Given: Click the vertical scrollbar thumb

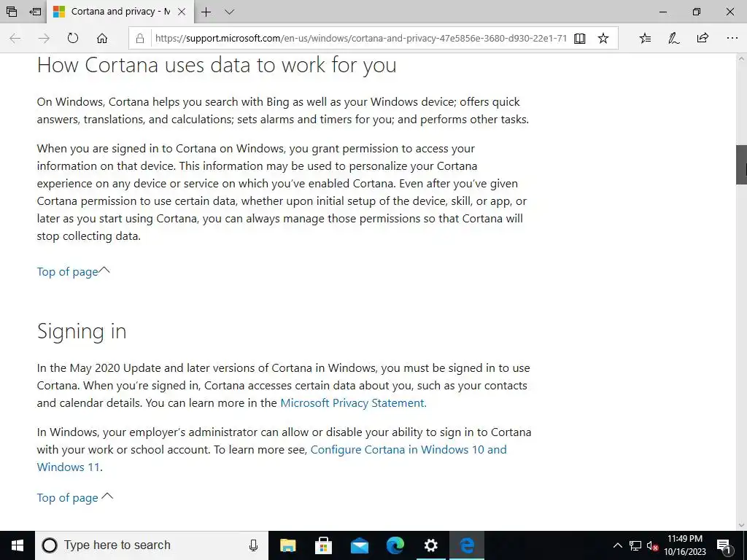Looking at the screenshot, I should pyautogui.click(x=741, y=165).
